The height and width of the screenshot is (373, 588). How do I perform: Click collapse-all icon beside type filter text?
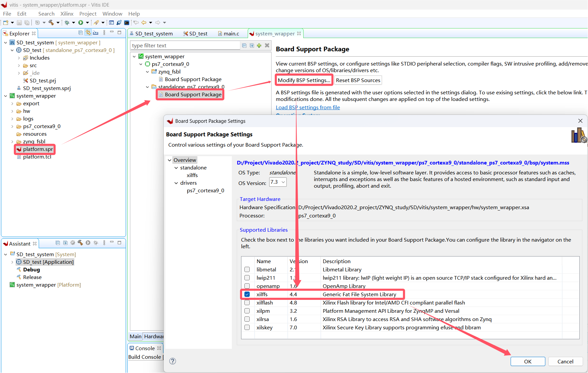(244, 46)
